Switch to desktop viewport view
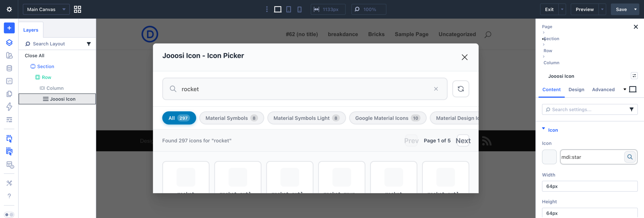The height and width of the screenshot is (218, 644). click(278, 9)
